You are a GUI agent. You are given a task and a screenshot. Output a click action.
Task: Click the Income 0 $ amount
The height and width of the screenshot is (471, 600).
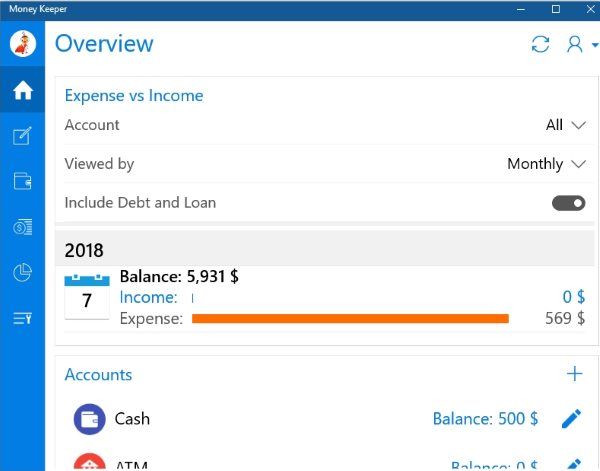[574, 297]
